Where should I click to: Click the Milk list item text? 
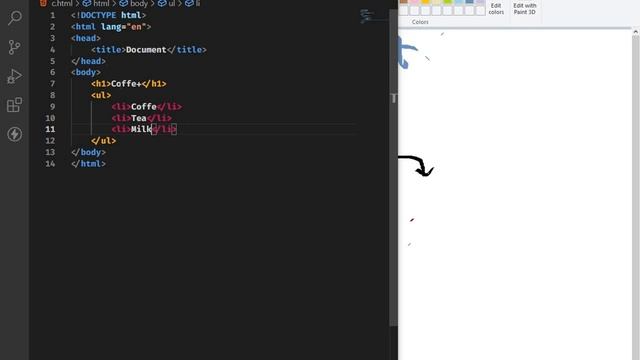141,129
